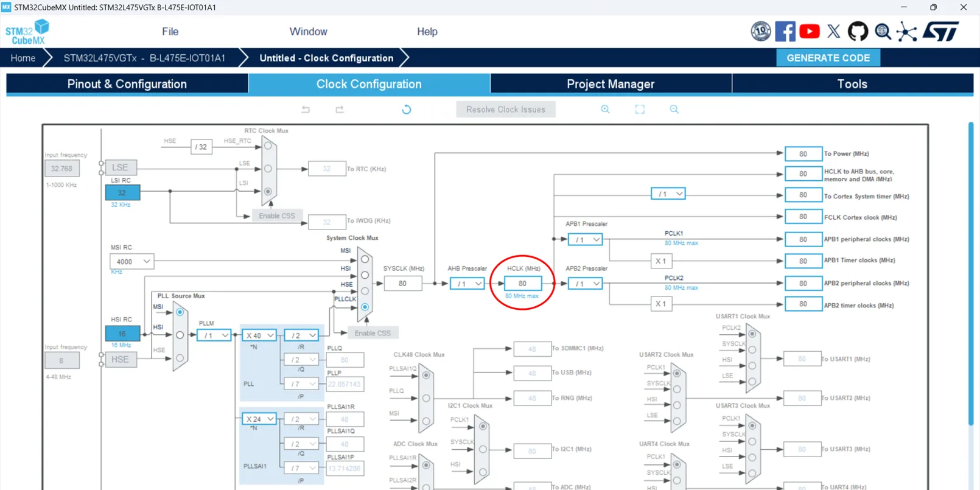Screen dimensions: 980x490
Task: Click the reset clock configuration icon
Action: coord(407,110)
